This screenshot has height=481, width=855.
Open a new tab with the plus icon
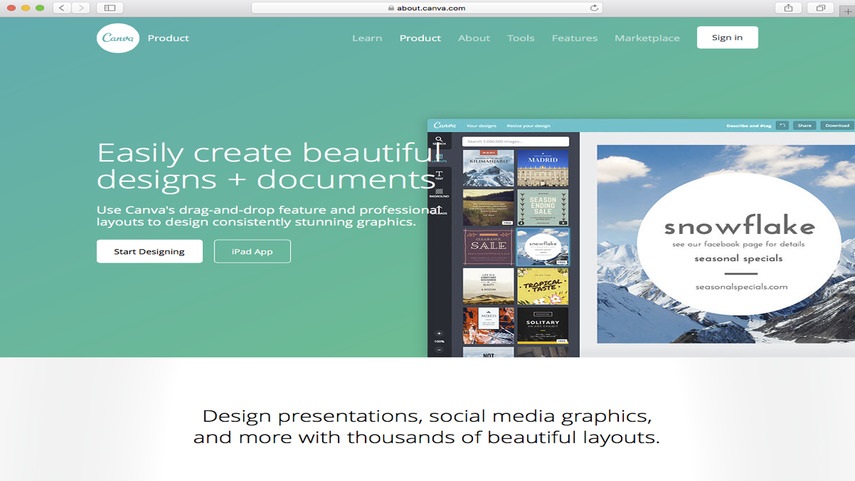(x=848, y=12)
